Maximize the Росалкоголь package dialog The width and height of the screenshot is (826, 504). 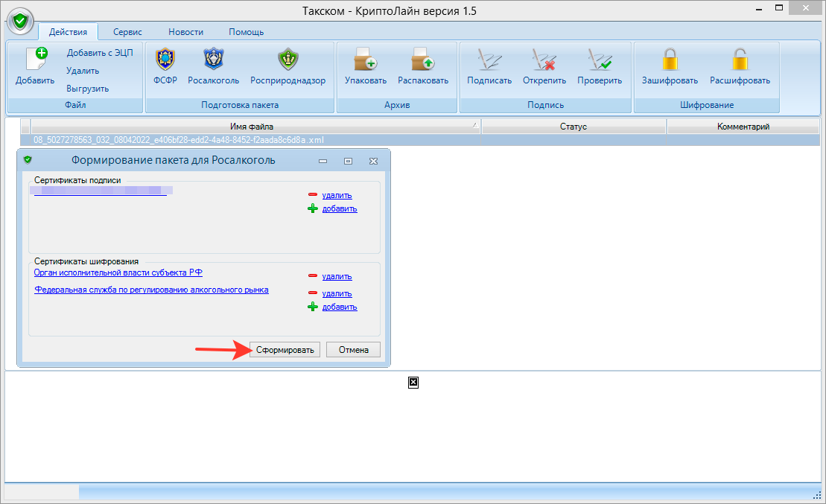(349, 161)
